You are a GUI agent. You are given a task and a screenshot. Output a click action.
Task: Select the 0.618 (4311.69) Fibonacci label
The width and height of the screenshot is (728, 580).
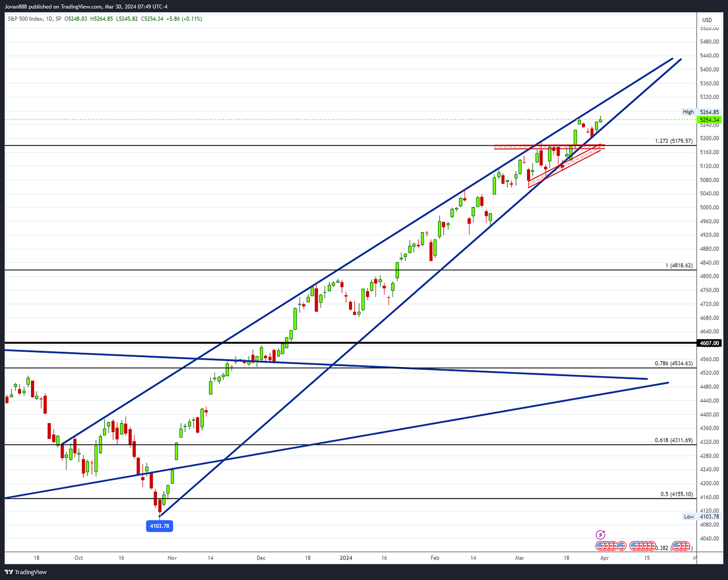(x=674, y=441)
